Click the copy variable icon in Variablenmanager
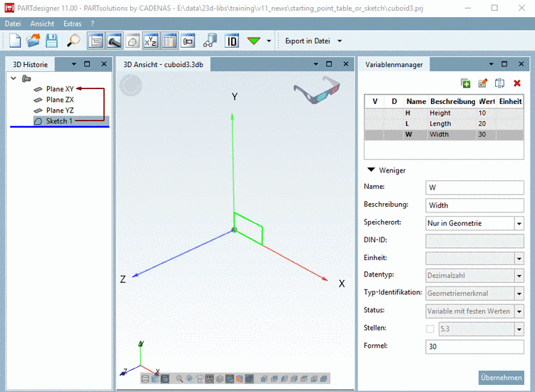Image resolution: width=535 pixels, height=392 pixels. tap(500, 83)
